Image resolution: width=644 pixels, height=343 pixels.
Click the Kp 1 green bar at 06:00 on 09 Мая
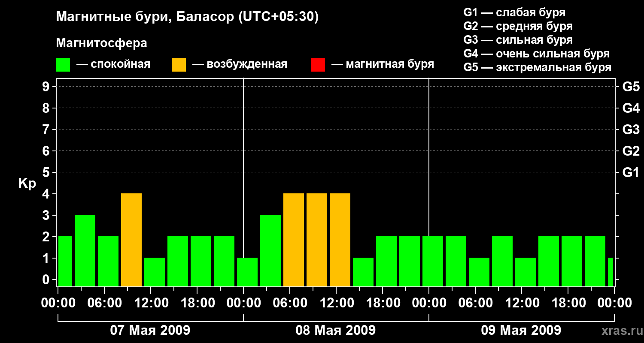pos(479,272)
